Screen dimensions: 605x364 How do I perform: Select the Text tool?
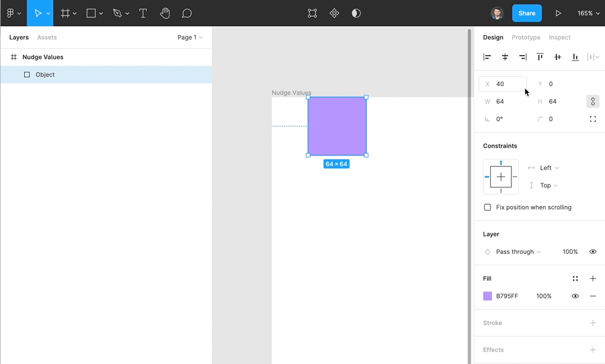tap(143, 13)
